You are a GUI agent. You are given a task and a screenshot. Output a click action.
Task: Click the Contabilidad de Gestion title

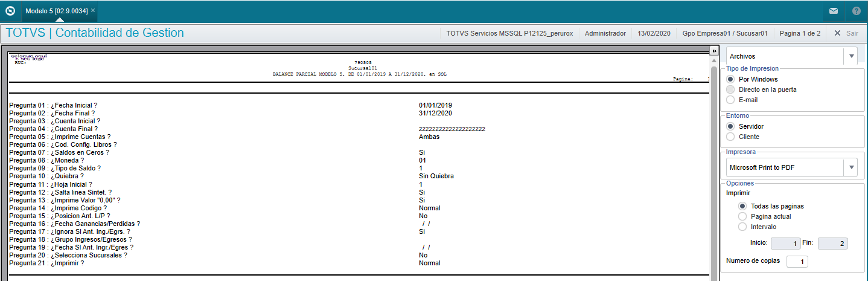(120, 33)
